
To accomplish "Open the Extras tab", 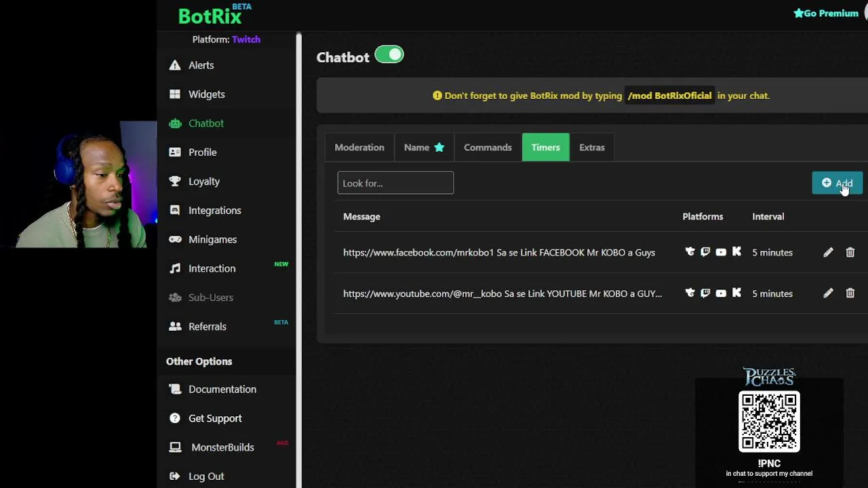I will pyautogui.click(x=592, y=147).
